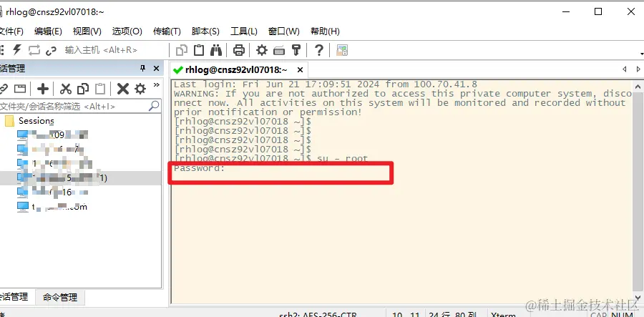Delete session with the X icon

(x=123, y=89)
